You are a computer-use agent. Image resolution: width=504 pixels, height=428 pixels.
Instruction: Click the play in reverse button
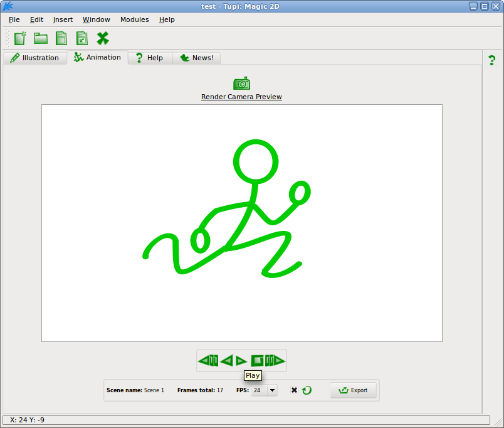(x=227, y=361)
